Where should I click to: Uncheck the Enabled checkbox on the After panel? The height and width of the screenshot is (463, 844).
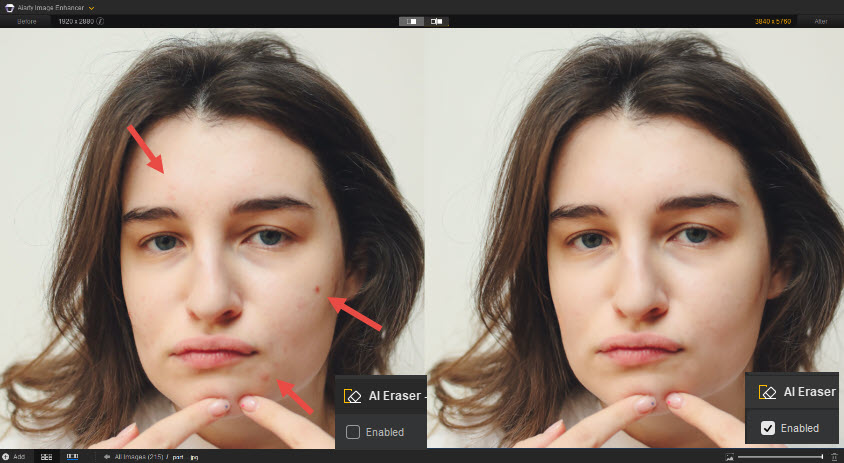pos(768,428)
